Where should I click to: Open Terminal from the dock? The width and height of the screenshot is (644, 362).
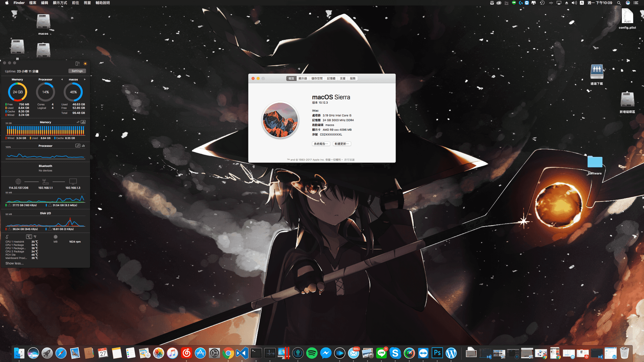[x=256, y=353]
